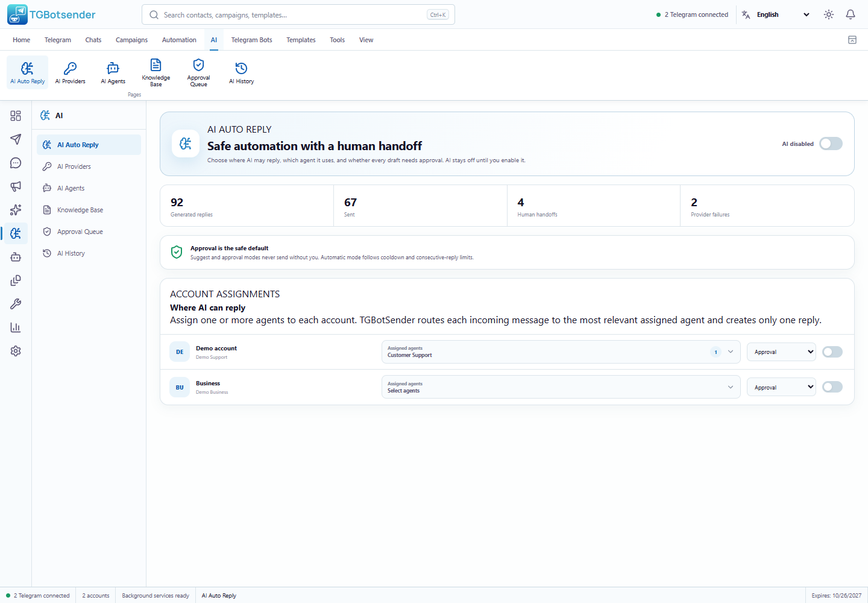The width and height of the screenshot is (868, 603).
Task: Open Approval mode dropdown for Demo account
Action: click(x=781, y=352)
